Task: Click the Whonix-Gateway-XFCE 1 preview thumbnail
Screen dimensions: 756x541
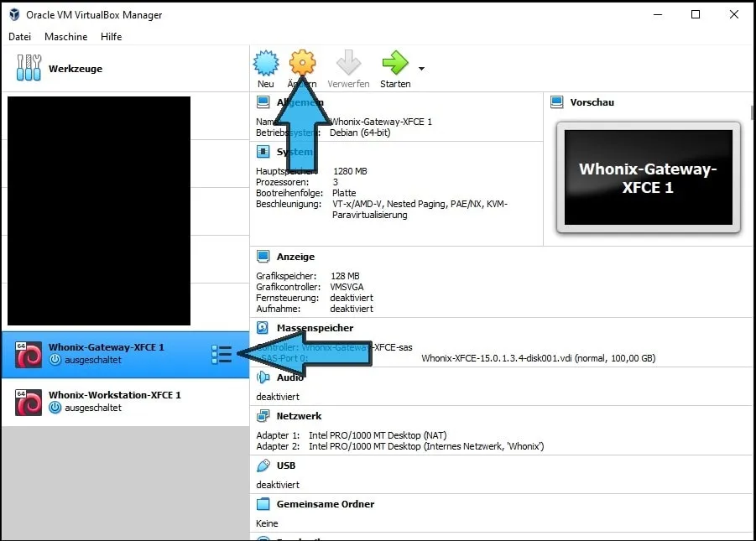Action: click(x=648, y=178)
